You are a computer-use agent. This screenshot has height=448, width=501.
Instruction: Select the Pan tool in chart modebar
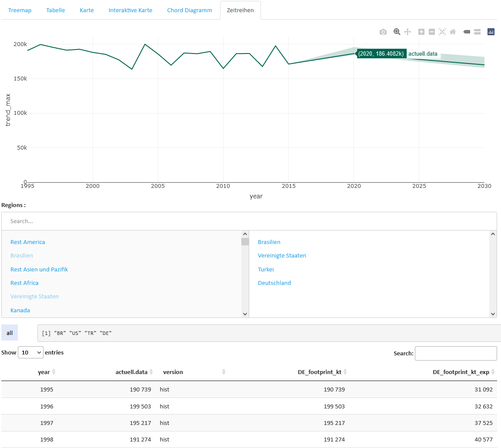[407, 32]
